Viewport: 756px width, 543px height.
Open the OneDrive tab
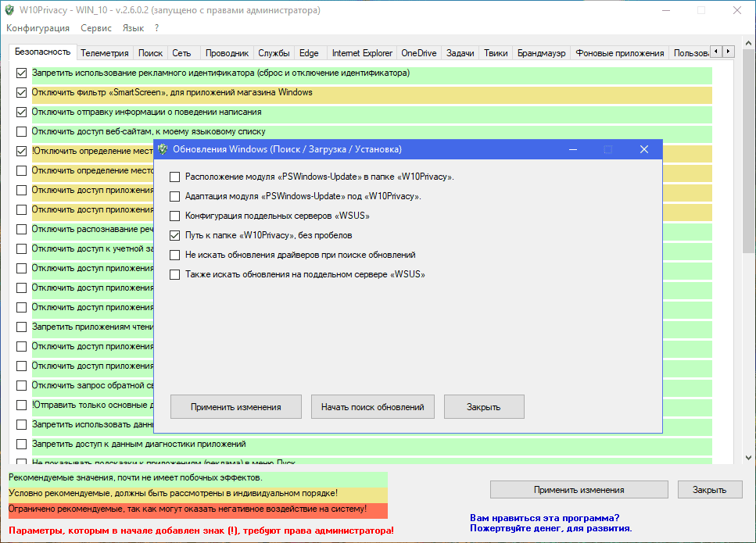(x=419, y=53)
